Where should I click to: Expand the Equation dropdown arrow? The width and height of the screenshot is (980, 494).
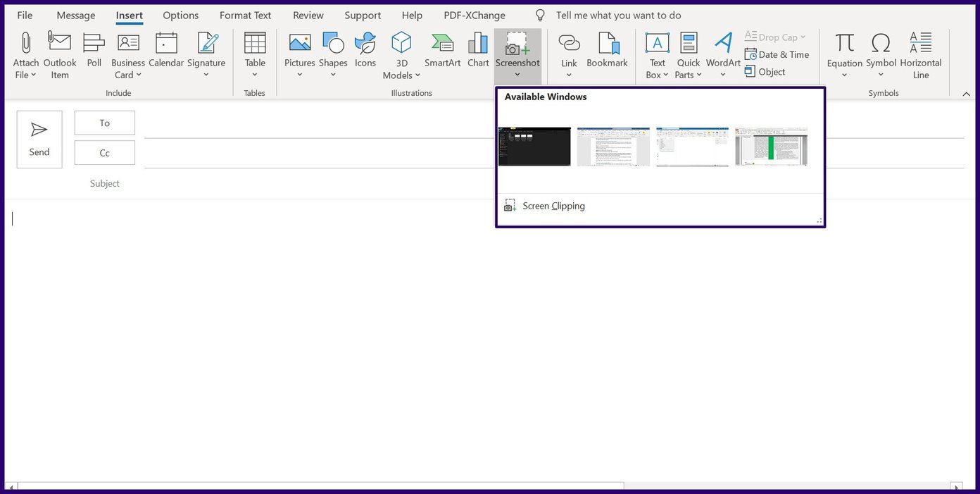844,75
